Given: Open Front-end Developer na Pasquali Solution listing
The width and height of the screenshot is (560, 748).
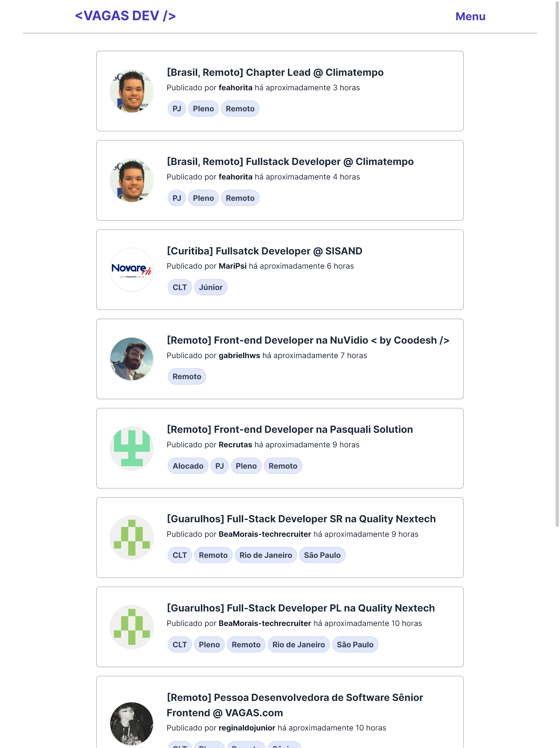Looking at the screenshot, I should click(x=290, y=430).
